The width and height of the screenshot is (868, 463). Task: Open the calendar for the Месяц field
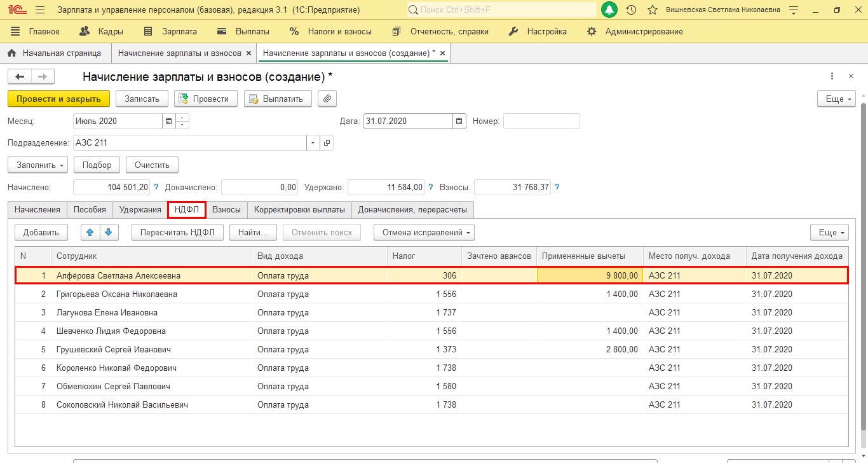[x=168, y=121]
